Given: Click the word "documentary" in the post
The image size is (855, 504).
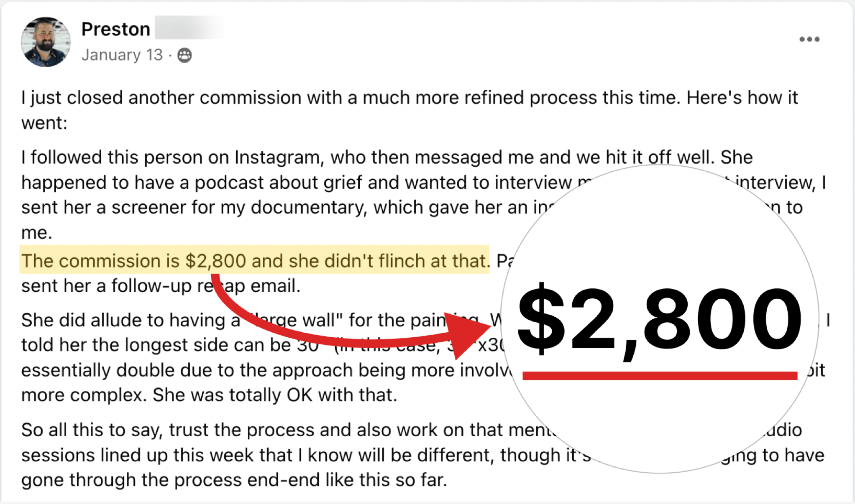Looking at the screenshot, I should pos(308,208).
